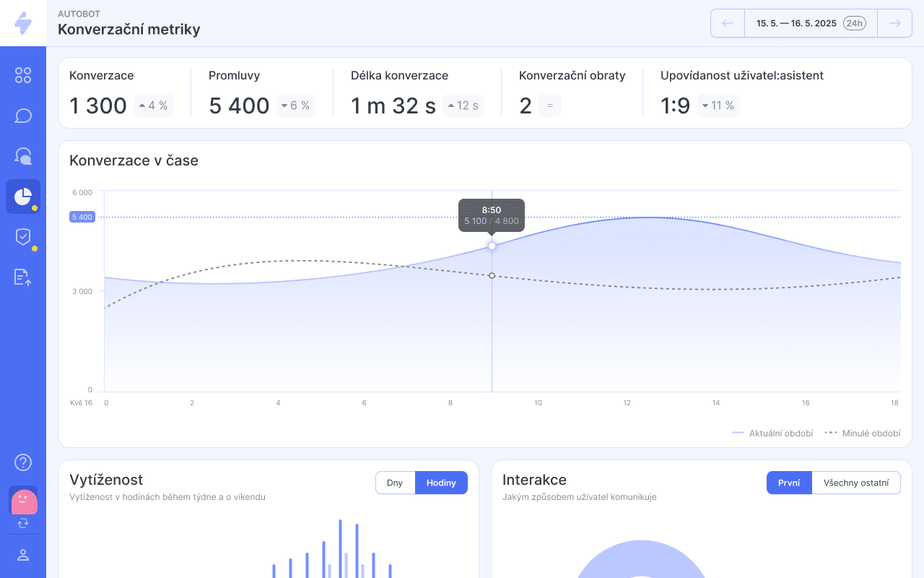Open the chat bubble conversations icon
This screenshot has width=924, height=578.
(23, 116)
